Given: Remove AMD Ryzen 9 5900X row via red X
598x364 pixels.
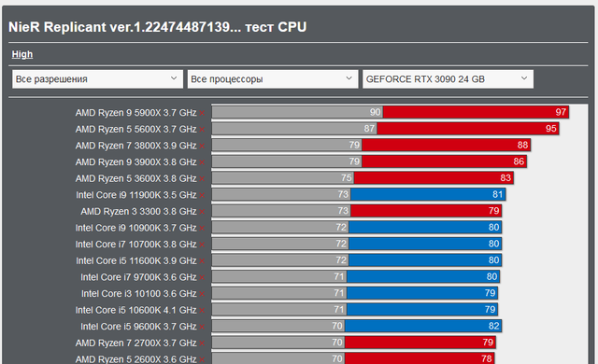Looking at the screenshot, I should click(202, 113).
